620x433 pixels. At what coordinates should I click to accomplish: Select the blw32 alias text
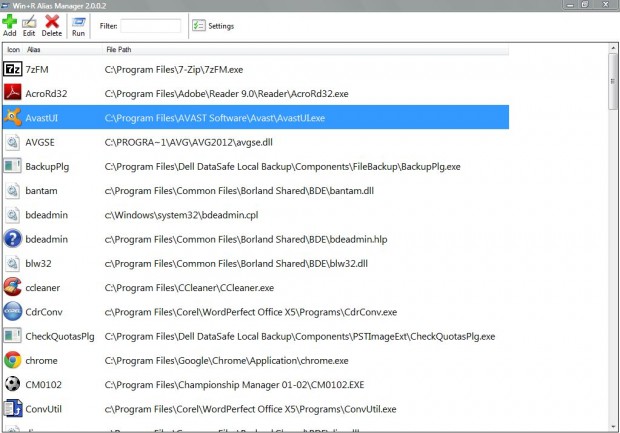(38, 263)
